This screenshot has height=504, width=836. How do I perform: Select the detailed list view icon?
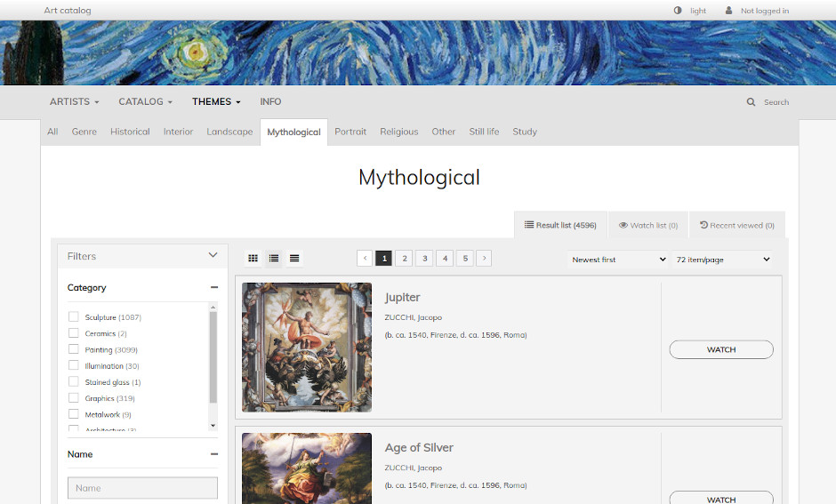click(274, 259)
